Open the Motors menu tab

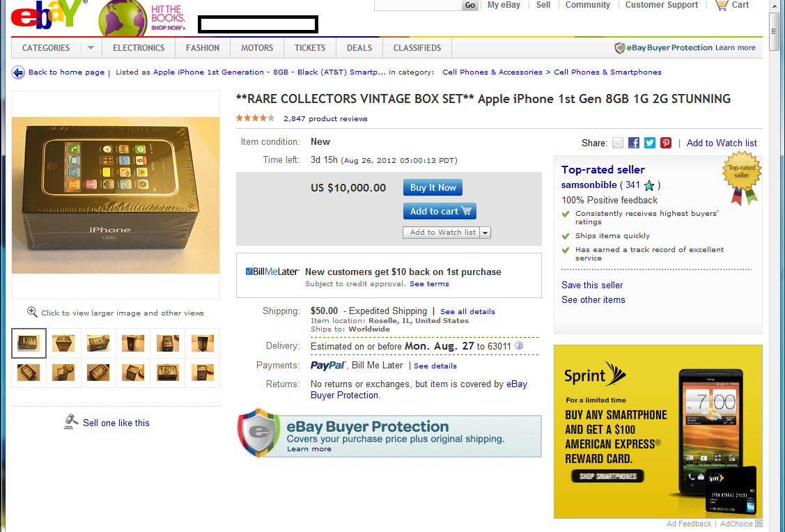(x=257, y=48)
